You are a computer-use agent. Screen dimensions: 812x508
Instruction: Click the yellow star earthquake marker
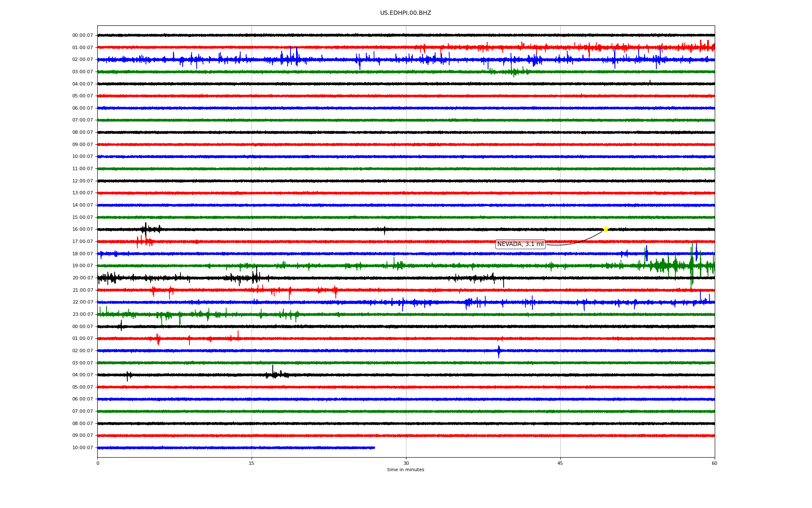[605, 229]
